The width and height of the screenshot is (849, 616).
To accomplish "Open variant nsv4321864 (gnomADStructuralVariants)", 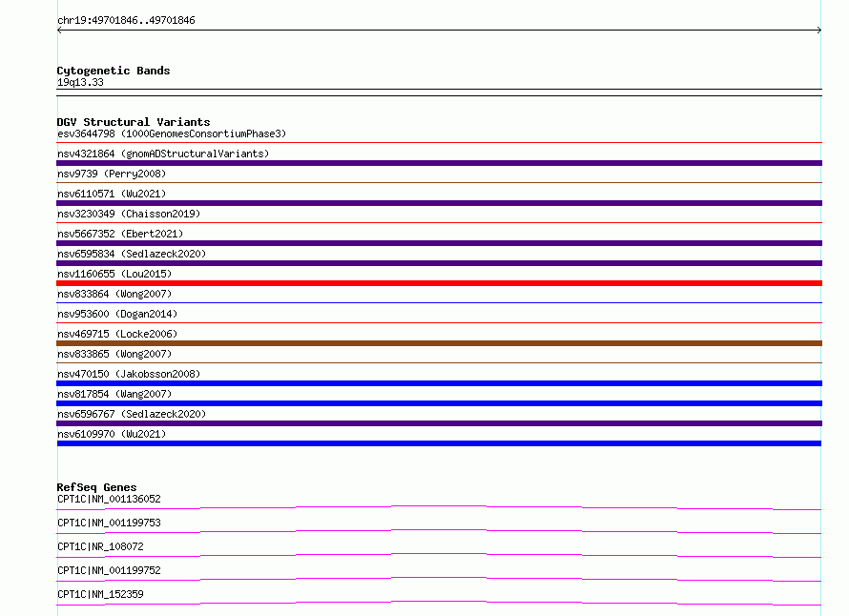I will (x=163, y=154).
